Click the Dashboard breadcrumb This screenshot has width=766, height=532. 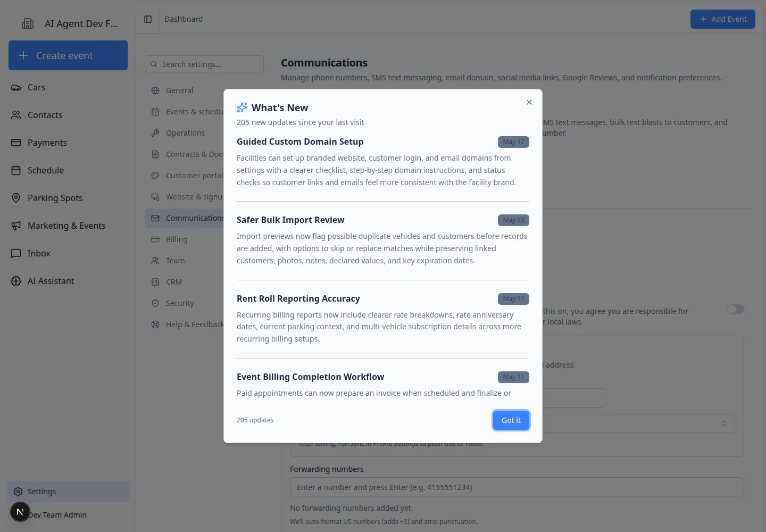tap(184, 19)
